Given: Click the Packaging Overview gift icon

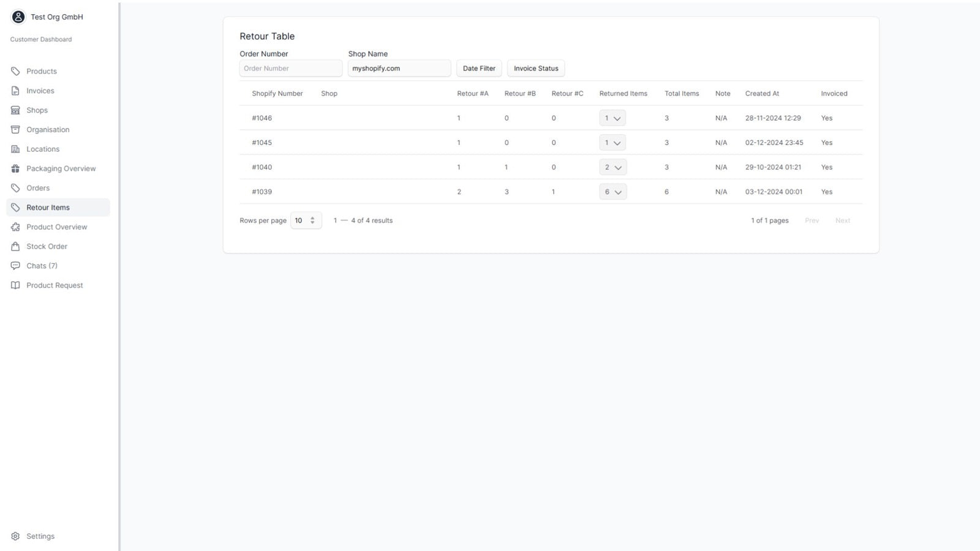Looking at the screenshot, I should (15, 168).
